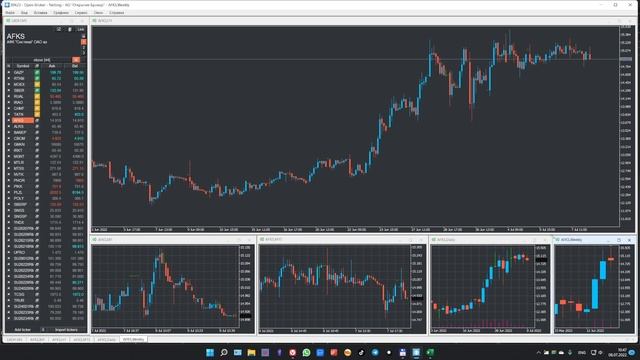Viewport: 640px width, 360px height.
Task: Click the yellow chart icon in CHMF row
Action: [37, 109]
